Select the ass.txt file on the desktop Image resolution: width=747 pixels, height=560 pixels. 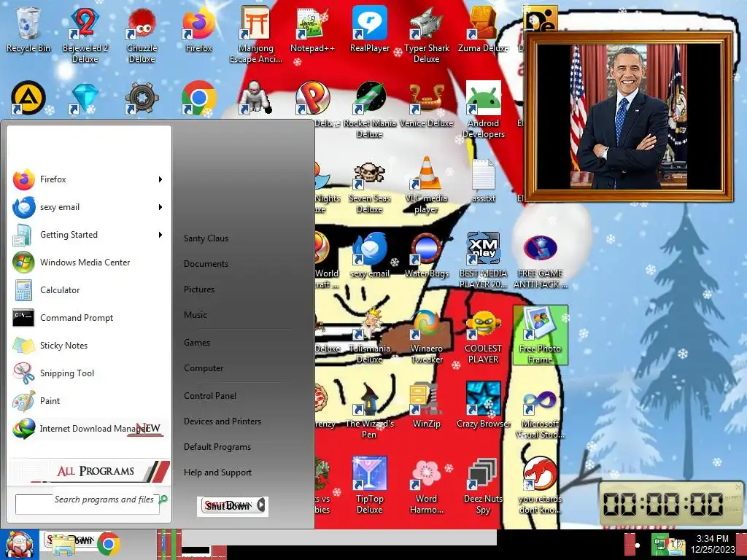pos(483,182)
